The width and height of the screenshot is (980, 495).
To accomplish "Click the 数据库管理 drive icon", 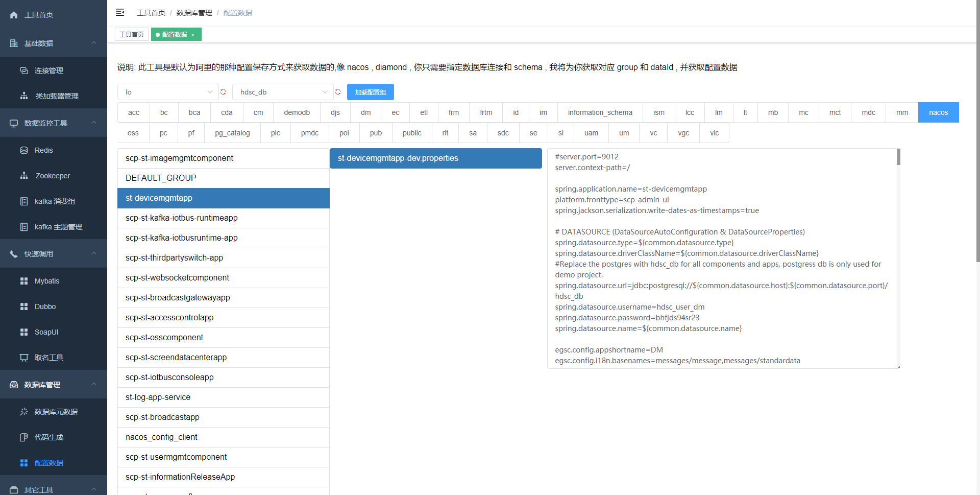I will click(14, 385).
